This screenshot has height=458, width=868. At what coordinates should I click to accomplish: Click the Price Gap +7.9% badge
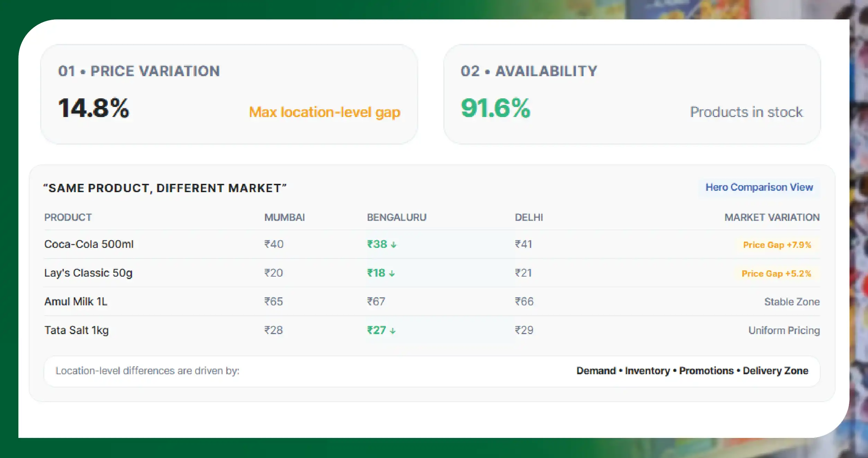pos(777,245)
